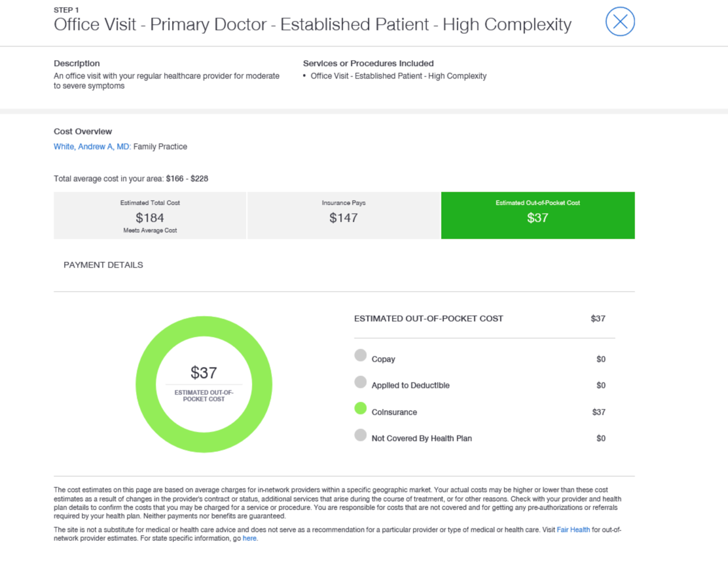
Task: Click the green Coinsurance legend dot
Action: pos(360,409)
